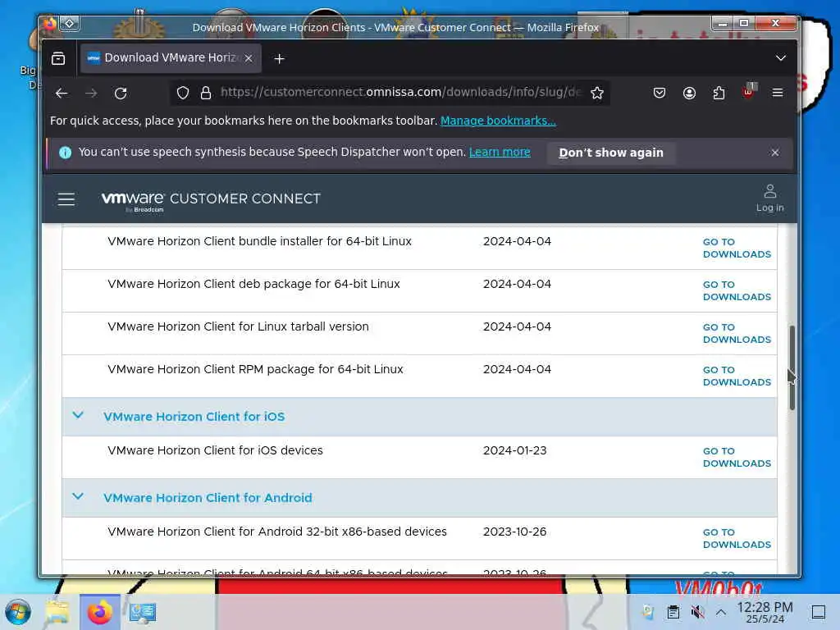Click Android 32-bit x86-based devices text

click(277, 532)
